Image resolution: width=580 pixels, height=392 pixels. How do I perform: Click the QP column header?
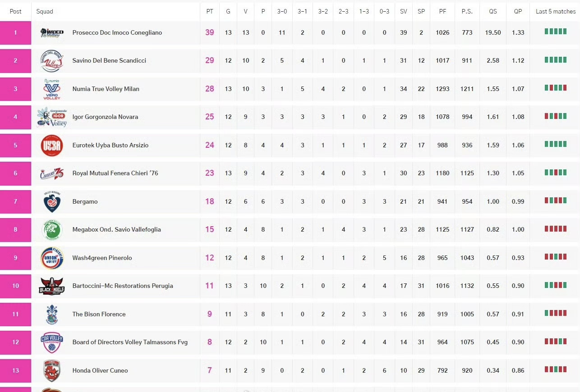(x=518, y=11)
